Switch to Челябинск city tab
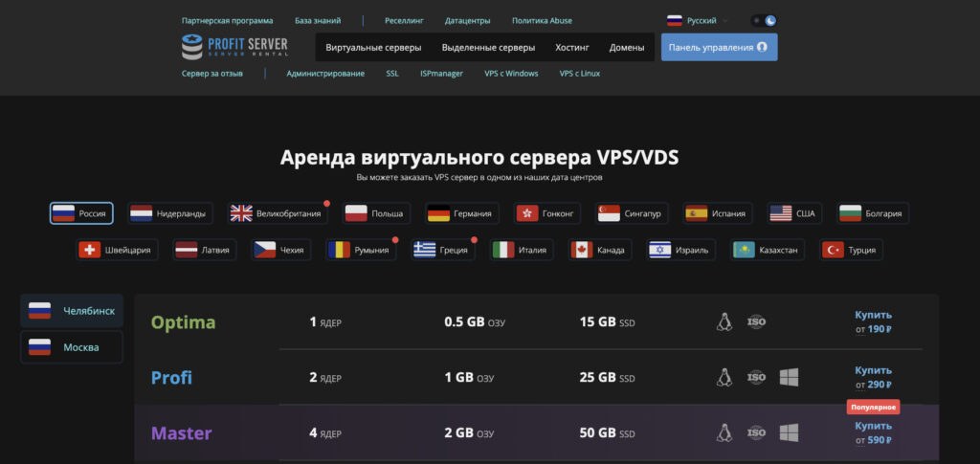 (72, 311)
